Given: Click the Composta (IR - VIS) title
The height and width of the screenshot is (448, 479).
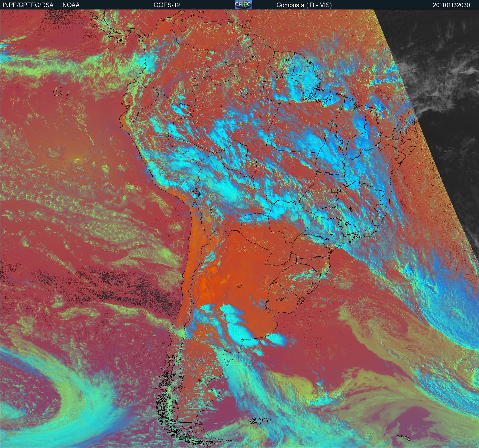Looking at the screenshot, I should click(x=304, y=5).
